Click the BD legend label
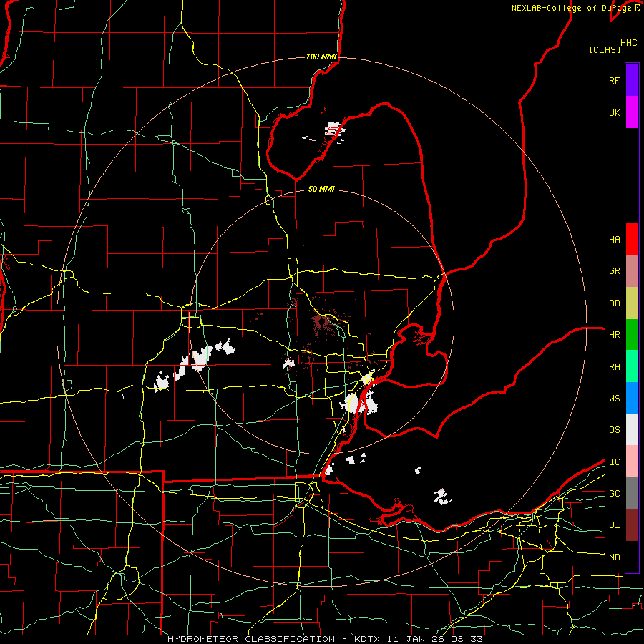This screenshot has height=644, width=644. tap(614, 303)
